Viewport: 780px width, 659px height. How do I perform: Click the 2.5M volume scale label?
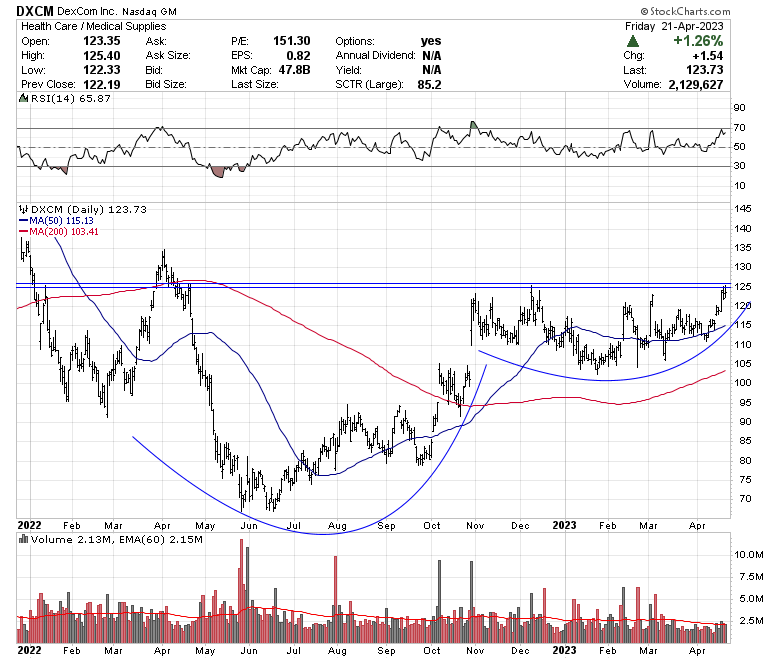(x=749, y=620)
